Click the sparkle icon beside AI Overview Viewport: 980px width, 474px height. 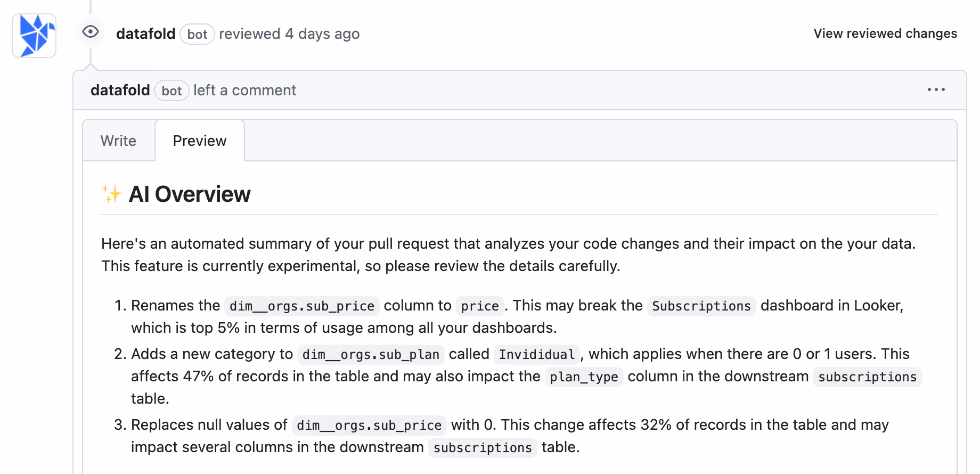pos(112,194)
